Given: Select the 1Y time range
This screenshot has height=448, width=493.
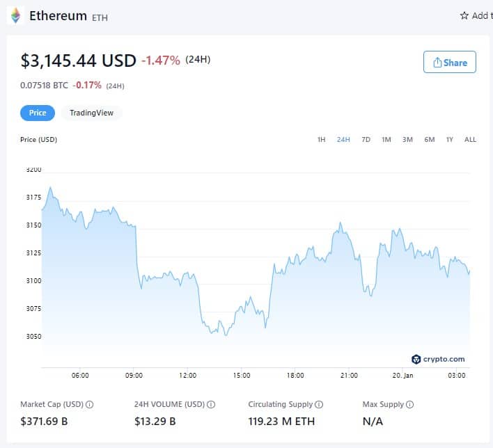Looking at the screenshot, I should coord(450,140).
